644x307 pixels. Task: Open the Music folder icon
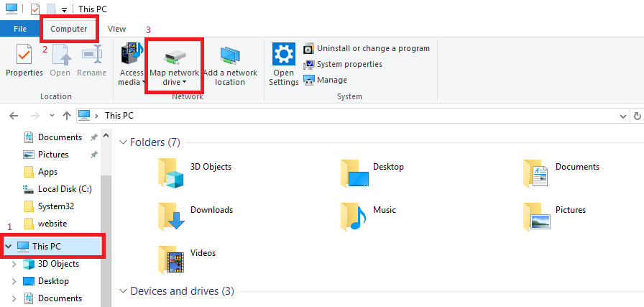[x=354, y=216]
